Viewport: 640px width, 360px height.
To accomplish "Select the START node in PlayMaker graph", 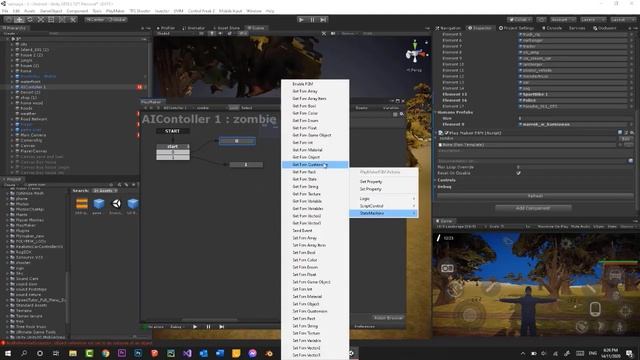I will 173,131.
